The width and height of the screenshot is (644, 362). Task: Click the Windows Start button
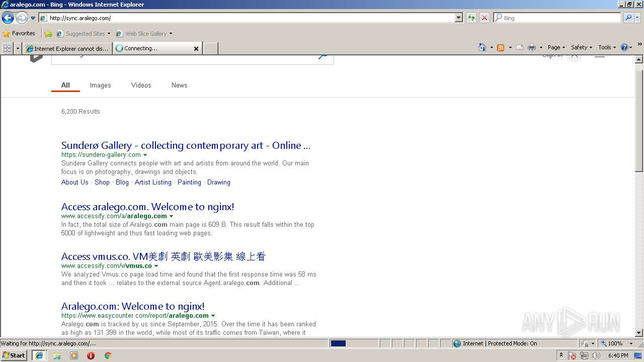tap(14, 355)
